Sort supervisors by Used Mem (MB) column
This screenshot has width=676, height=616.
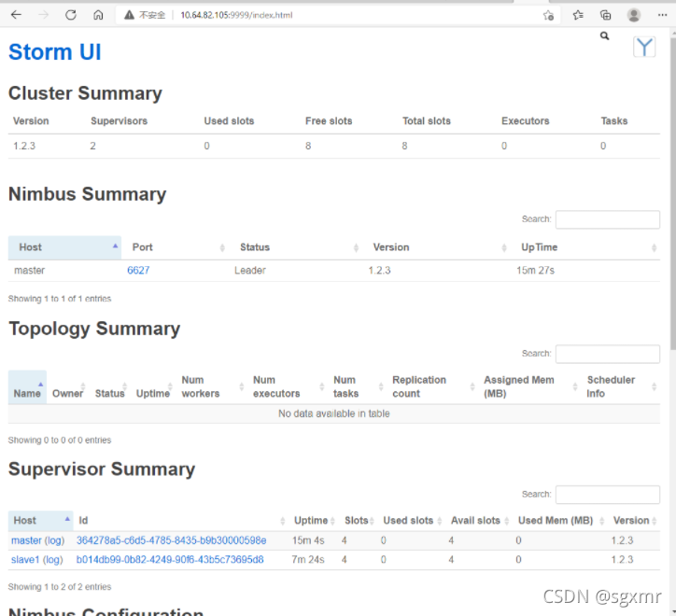(x=559, y=521)
